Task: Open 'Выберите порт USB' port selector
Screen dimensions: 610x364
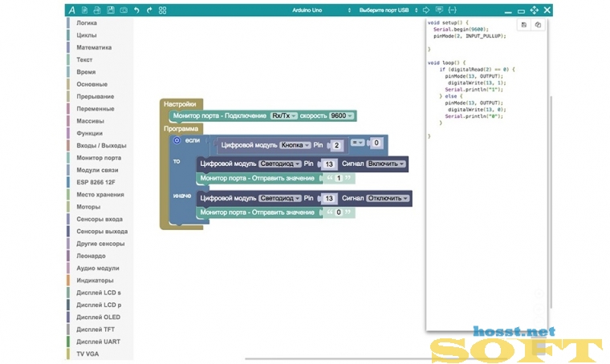Action: tap(388, 10)
